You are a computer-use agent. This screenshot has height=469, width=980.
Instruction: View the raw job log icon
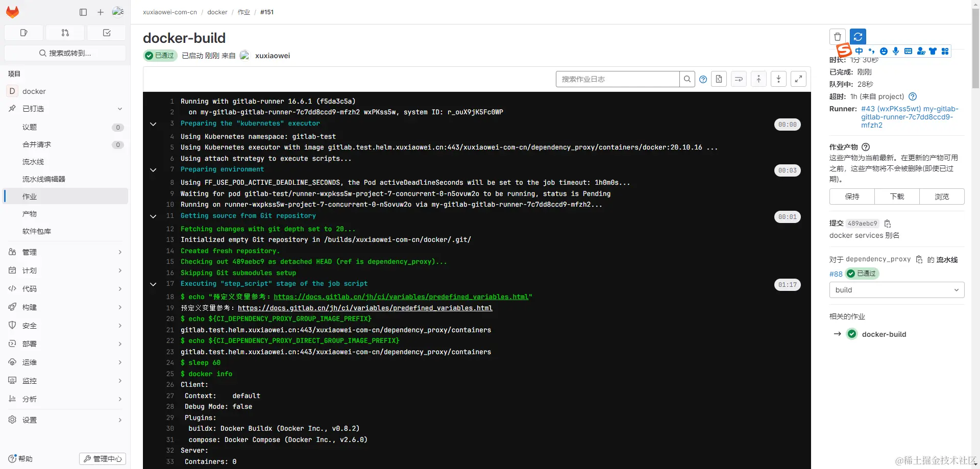[x=719, y=79]
